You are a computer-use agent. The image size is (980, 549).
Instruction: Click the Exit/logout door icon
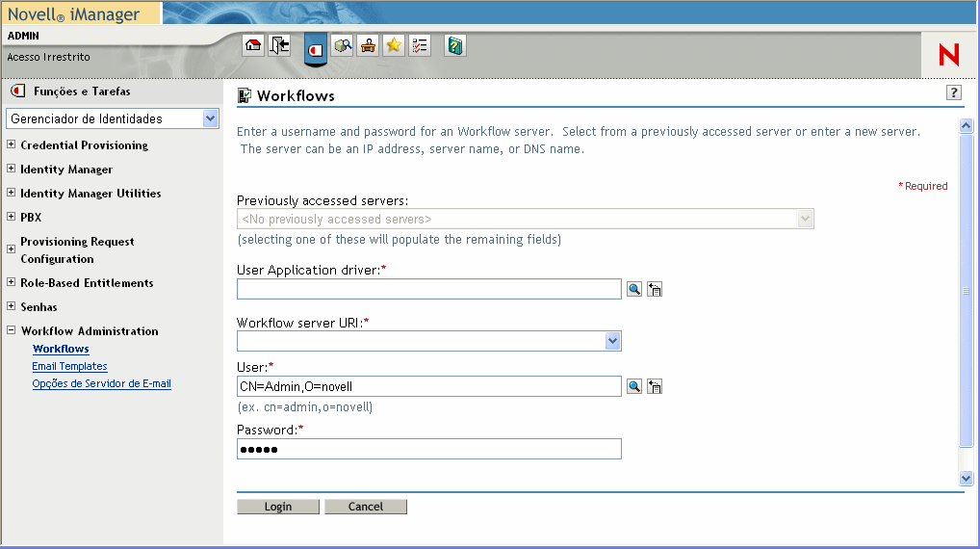(x=279, y=45)
